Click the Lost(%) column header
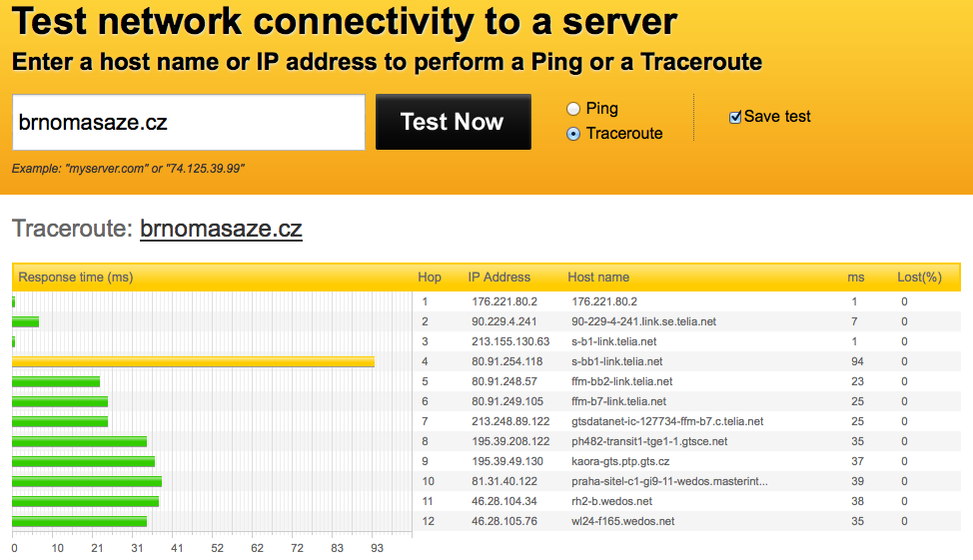Viewport: 973px width, 560px height. 919,278
